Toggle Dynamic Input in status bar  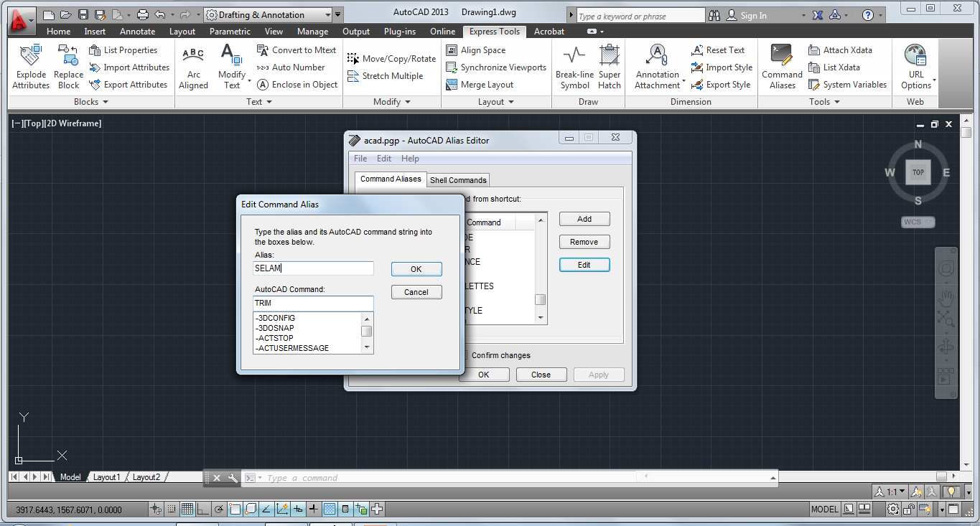pos(298,509)
